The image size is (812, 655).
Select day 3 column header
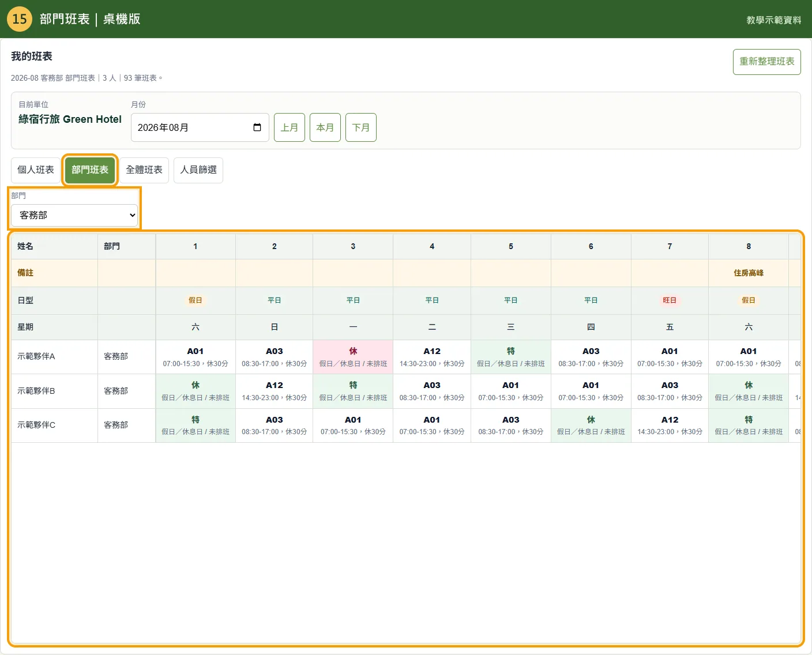pyautogui.click(x=353, y=246)
